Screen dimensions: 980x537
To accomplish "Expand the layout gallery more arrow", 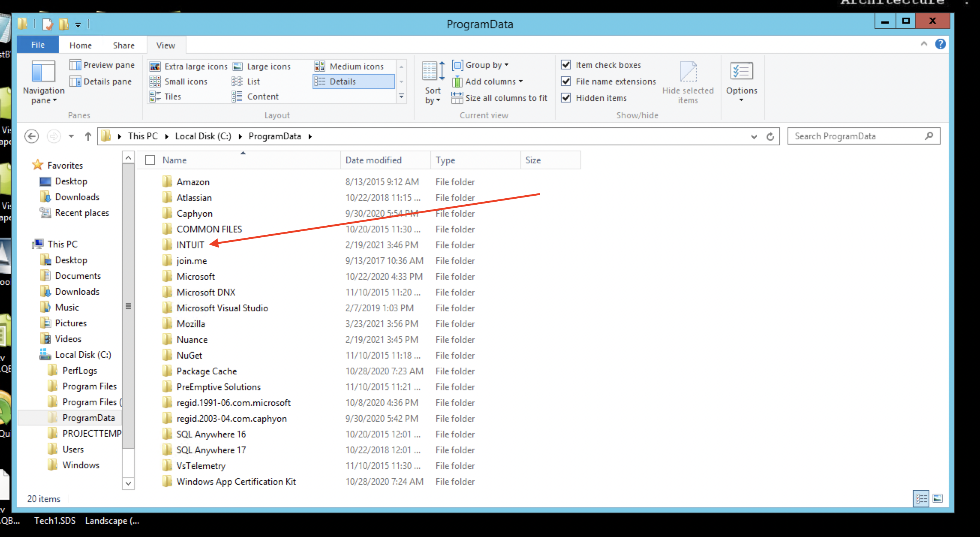I will 401,97.
